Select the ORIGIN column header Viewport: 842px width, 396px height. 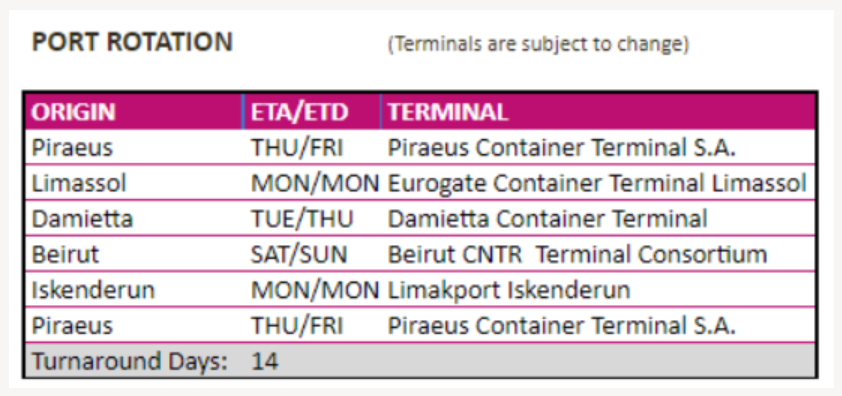coord(134,112)
